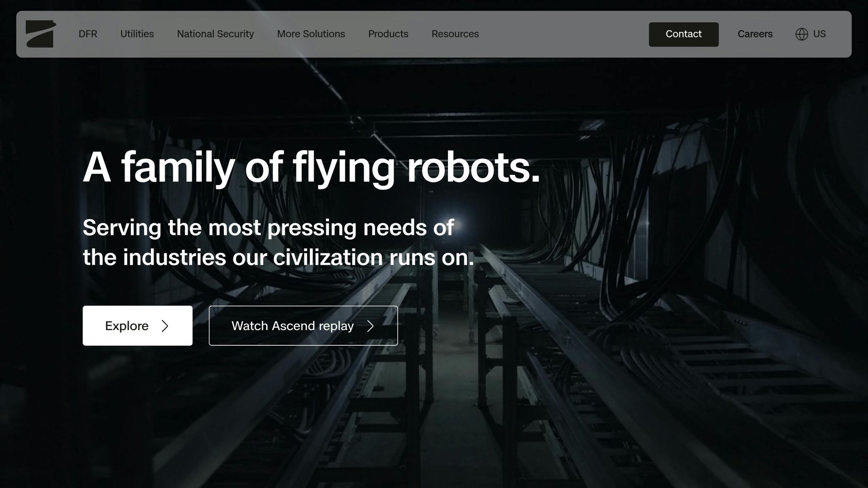This screenshot has width=868, height=488.
Task: Click the Skydio logo in the navbar
Action: point(40,34)
